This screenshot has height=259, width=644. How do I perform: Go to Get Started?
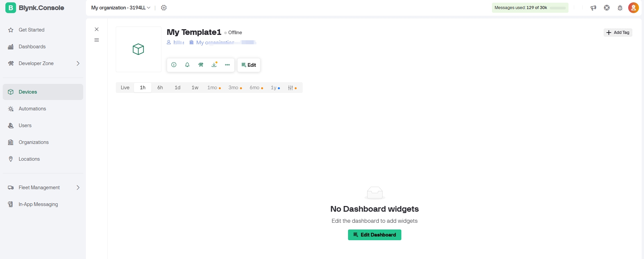[43, 30]
